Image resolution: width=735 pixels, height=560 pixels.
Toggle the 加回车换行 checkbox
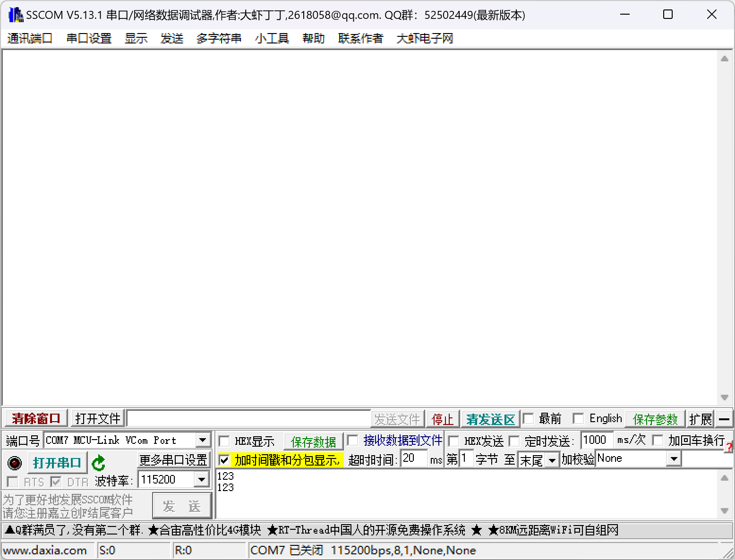(658, 441)
